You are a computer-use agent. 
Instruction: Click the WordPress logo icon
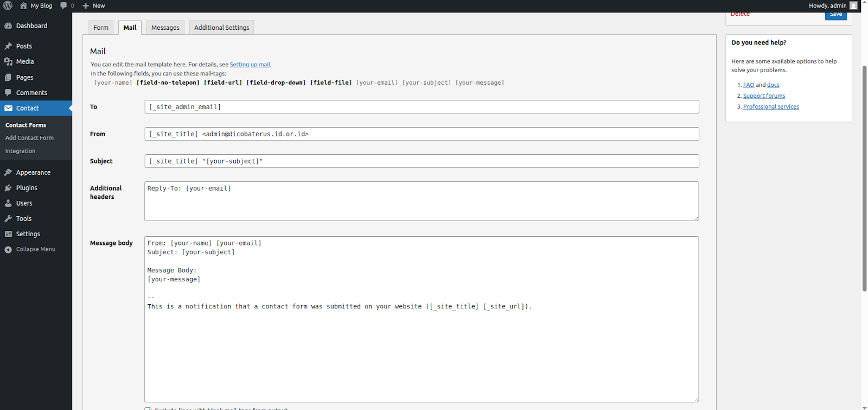[x=8, y=5]
